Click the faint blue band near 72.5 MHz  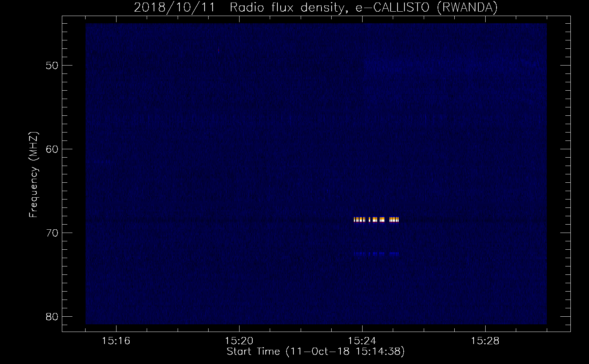[x=376, y=254]
